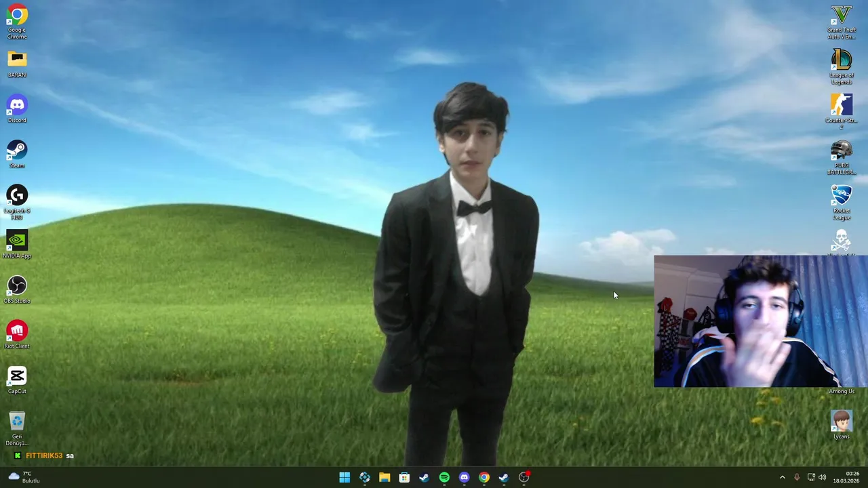Screen dimensions: 868x488
Task: Launch Microsoft Store from the taskbar
Action: (x=404, y=477)
